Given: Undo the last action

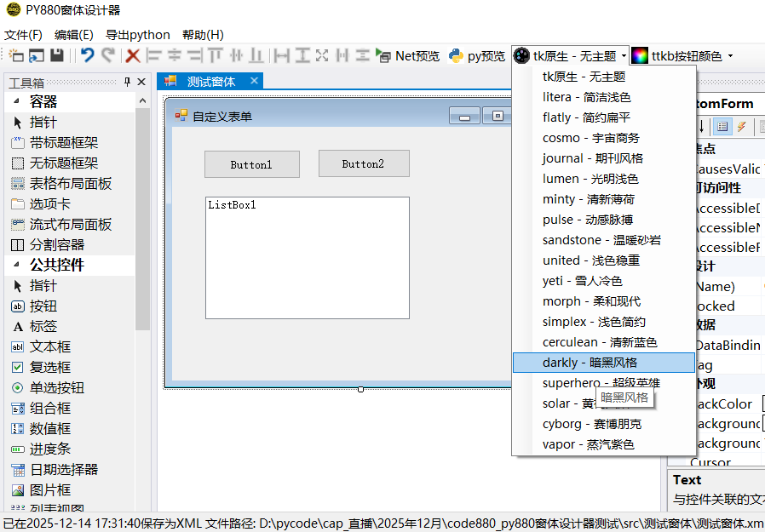Looking at the screenshot, I should click(88, 54).
